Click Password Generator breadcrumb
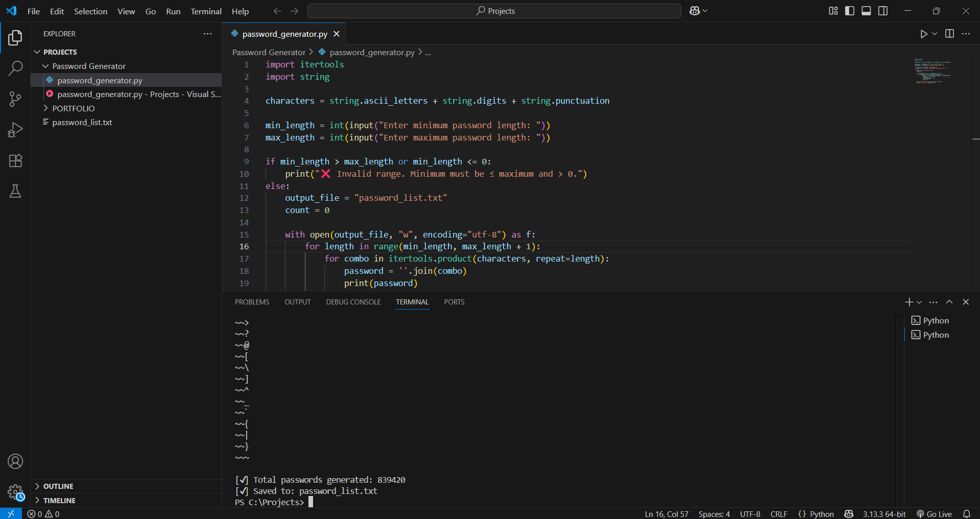This screenshot has height=519, width=980. 269,52
